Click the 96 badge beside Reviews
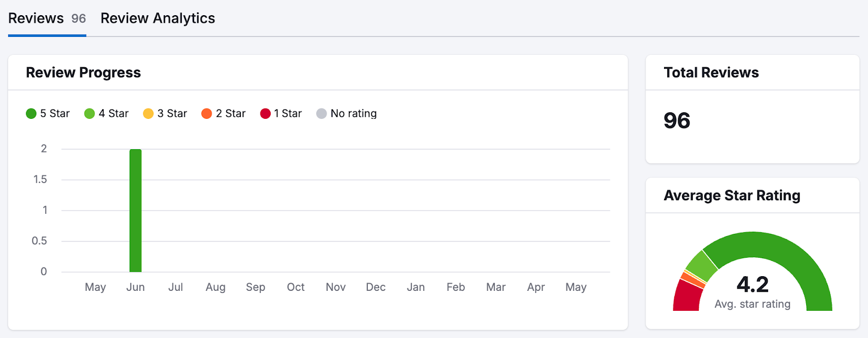The width and height of the screenshot is (868, 338). click(x=78, y=18)
